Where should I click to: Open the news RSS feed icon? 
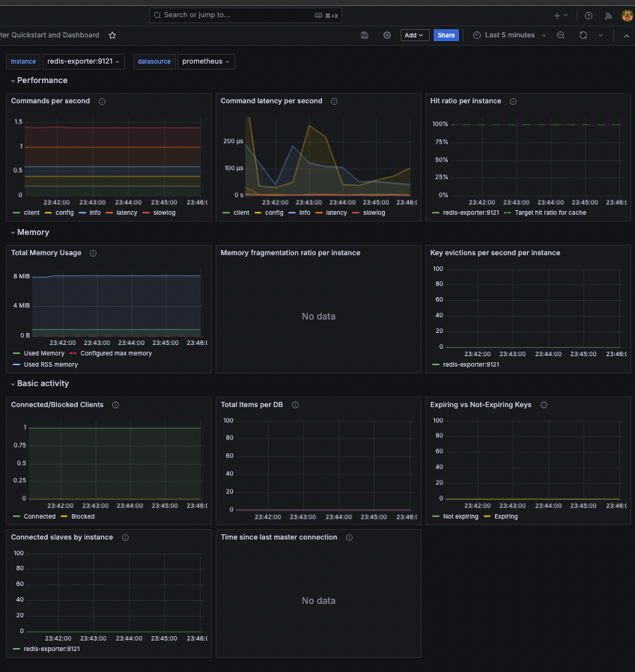pos(608,16)
